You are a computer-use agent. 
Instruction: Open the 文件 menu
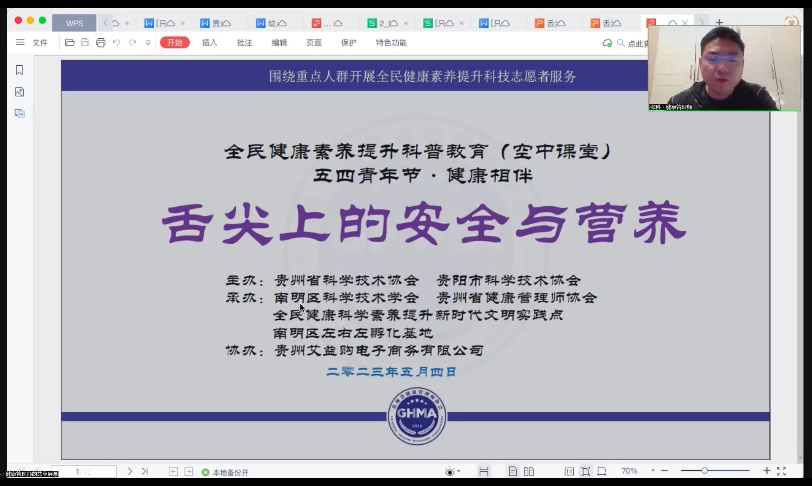[40, 42]
